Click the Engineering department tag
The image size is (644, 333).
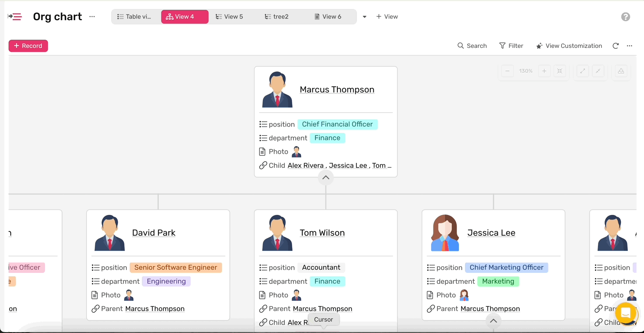pos(166,281)
